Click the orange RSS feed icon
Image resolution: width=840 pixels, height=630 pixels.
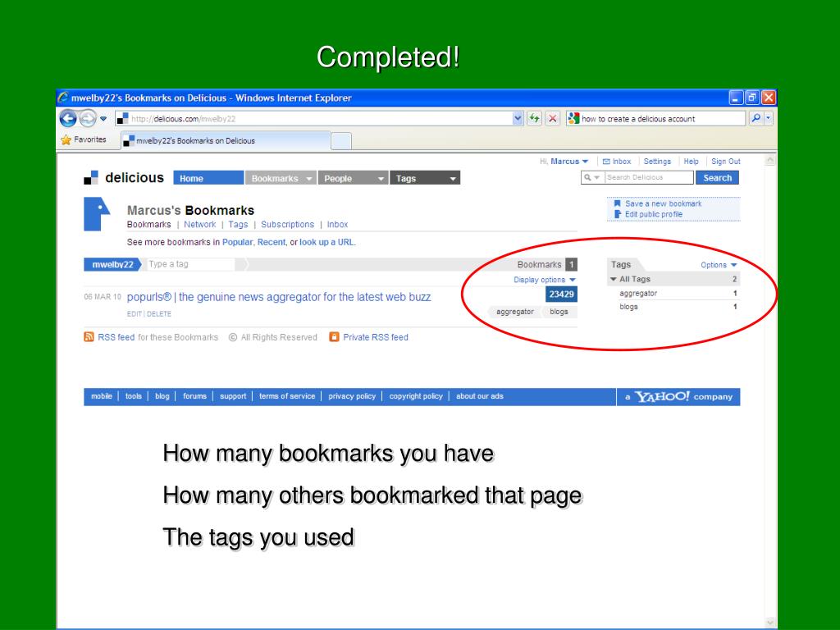click(89, 336)
